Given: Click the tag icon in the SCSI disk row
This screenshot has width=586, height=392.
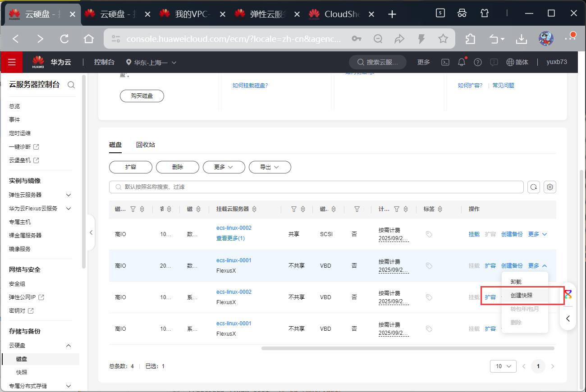Looking at the screenshot, I should tap(429, 234).
